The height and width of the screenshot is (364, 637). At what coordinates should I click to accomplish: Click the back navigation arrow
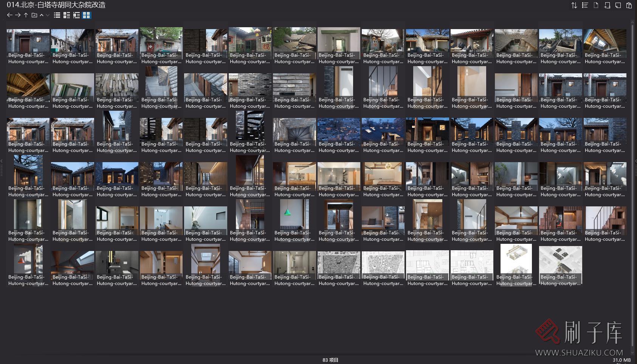point(9,15)
